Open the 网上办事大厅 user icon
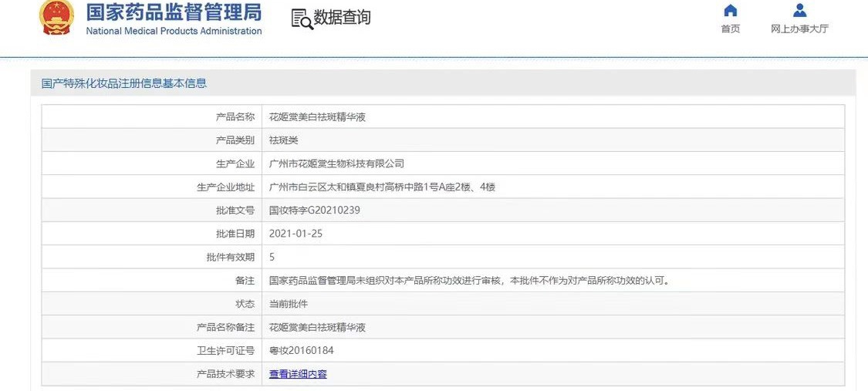868x391 pixels. coord(799,11)
